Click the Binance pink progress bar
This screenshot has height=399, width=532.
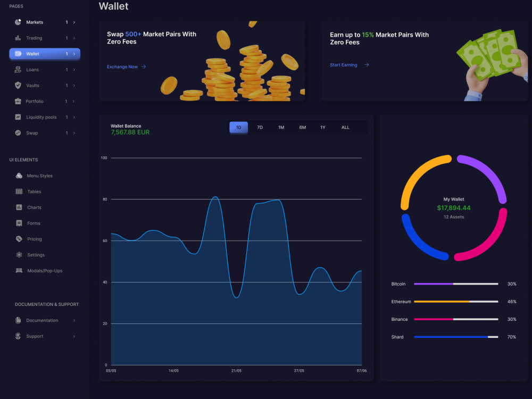click(x=434, y=319)
